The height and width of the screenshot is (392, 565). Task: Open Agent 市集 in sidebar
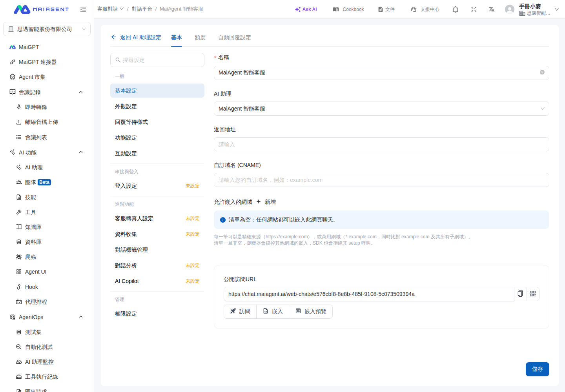point(47,77)
